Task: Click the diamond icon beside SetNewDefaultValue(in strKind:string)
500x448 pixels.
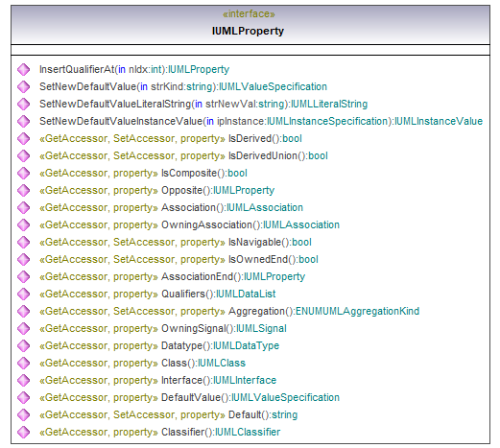Action: click(x=23, y=86)
